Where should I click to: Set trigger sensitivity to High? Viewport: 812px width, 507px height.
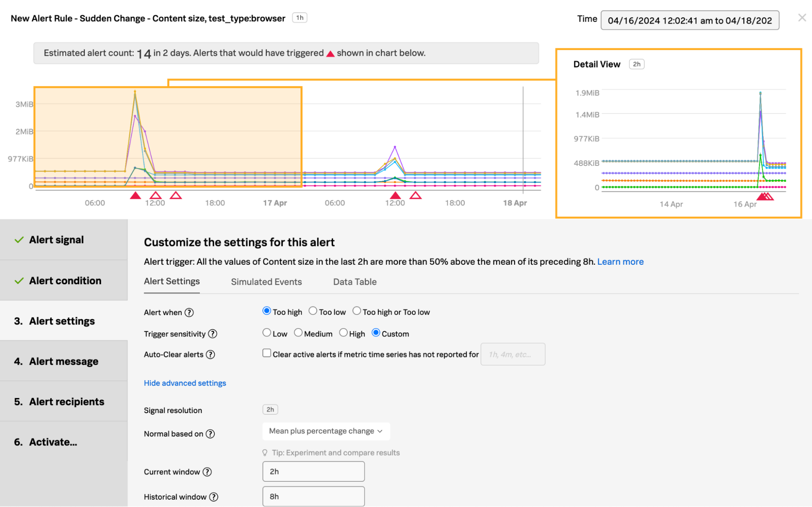click(x=343, y=333)
